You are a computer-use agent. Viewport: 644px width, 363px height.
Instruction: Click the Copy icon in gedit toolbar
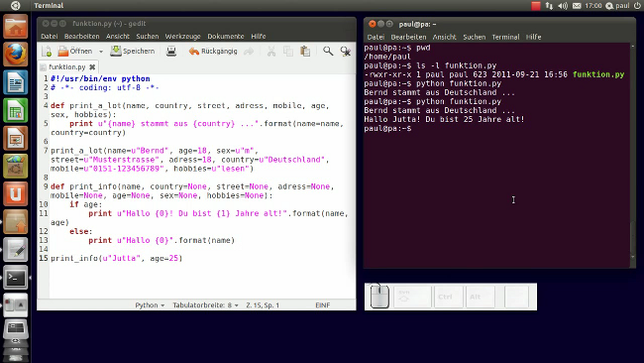(x=288, y=52)
